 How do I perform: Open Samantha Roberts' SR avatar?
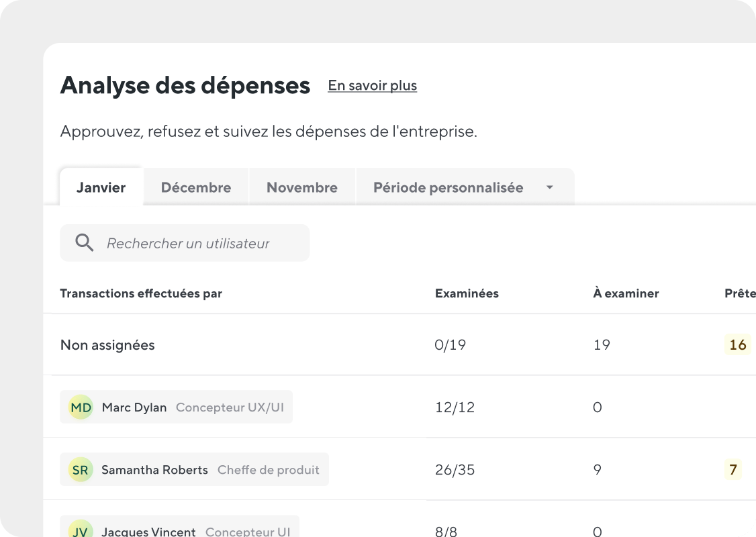click(x=81, y=469)
